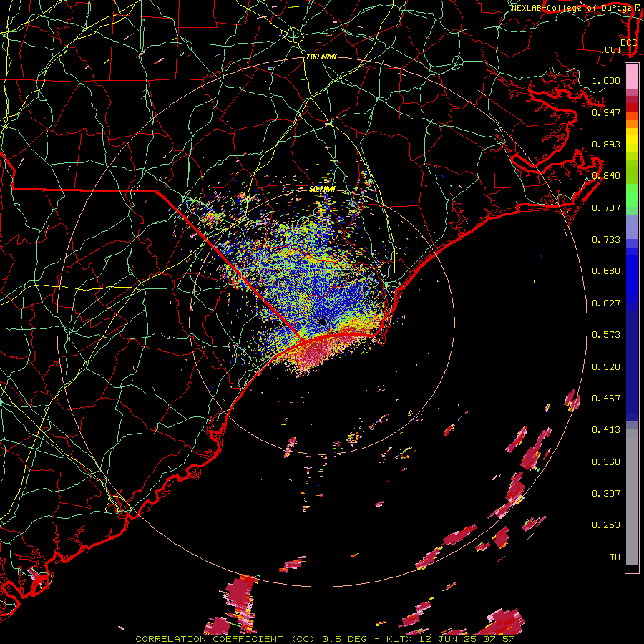Click the 0.733 color scale value

click(x=606, y=240)
